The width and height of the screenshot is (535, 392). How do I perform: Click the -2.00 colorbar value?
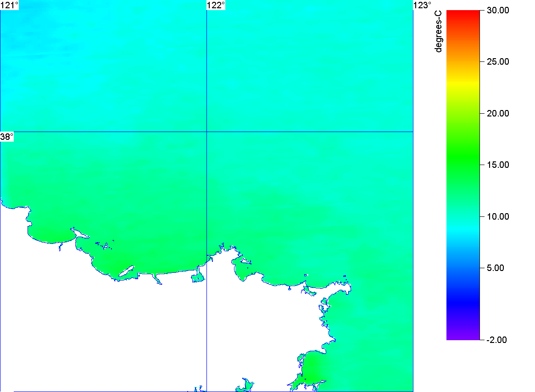click(x=496, y=340)
